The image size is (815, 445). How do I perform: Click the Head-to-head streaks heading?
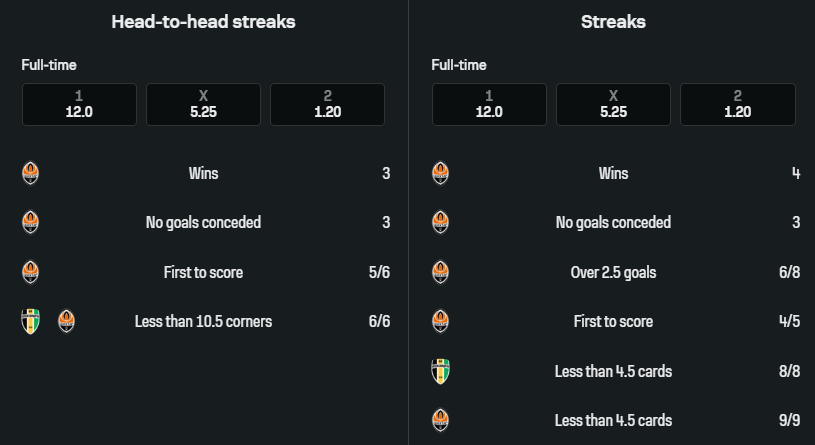(203, 21)
